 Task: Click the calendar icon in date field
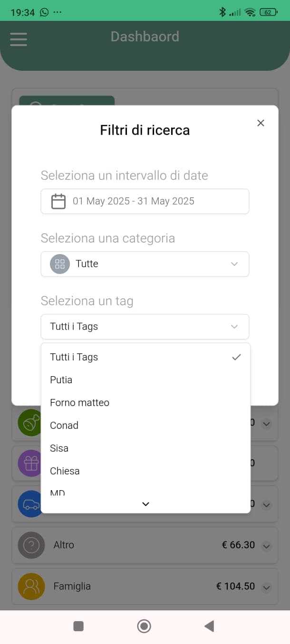click(x=58, y=201)
